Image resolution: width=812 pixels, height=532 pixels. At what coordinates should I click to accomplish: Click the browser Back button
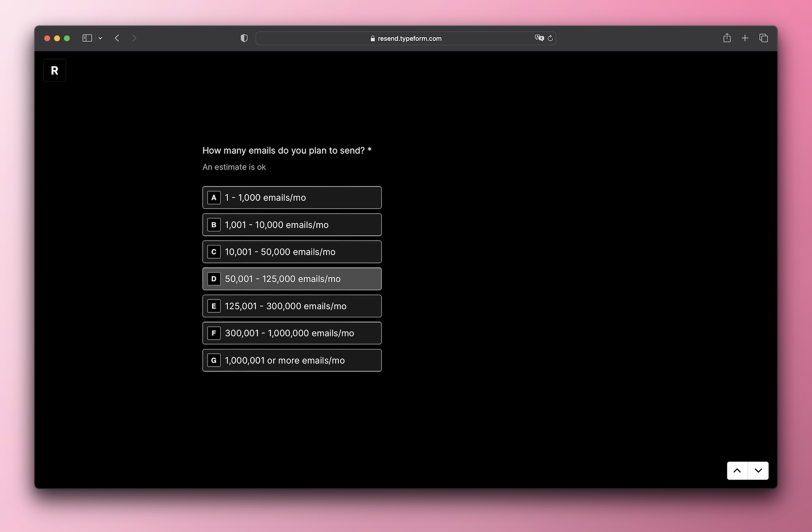point(117,38)
